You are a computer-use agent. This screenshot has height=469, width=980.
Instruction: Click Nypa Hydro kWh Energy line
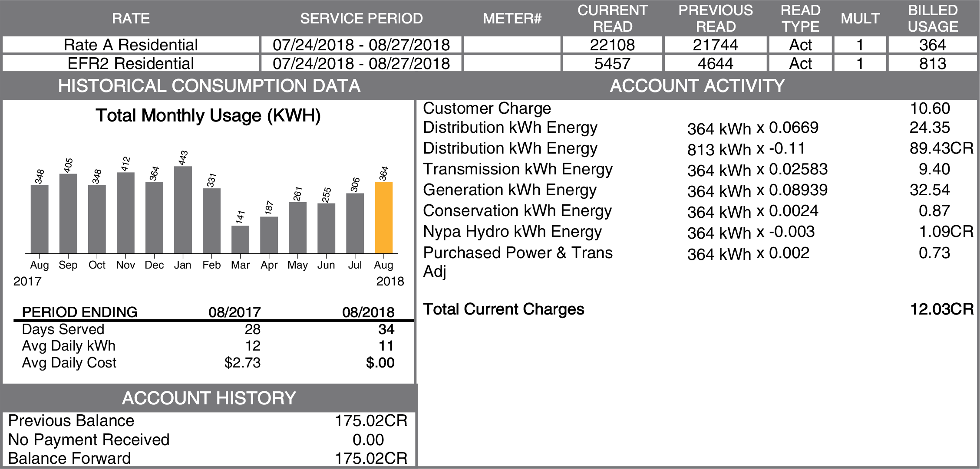(x=512, y=232)
